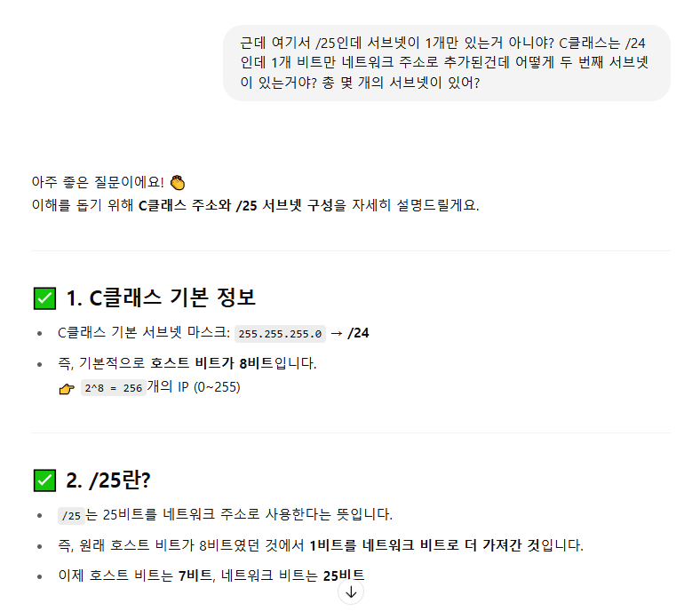Click the heading 1. C클래스 기본 정보
The height and width of the screenshot is (611, 700).
tap(161, 298)
